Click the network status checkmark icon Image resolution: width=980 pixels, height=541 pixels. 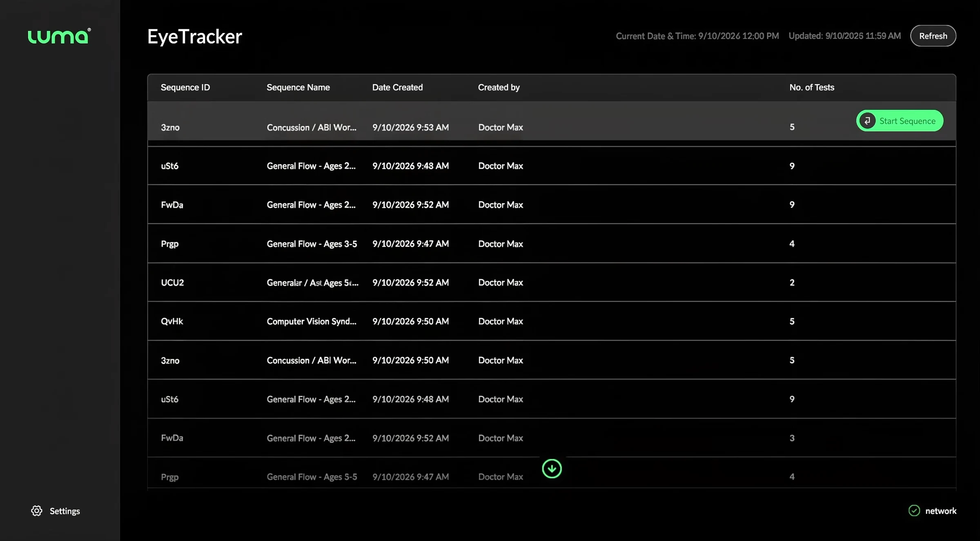click(914, 510)
